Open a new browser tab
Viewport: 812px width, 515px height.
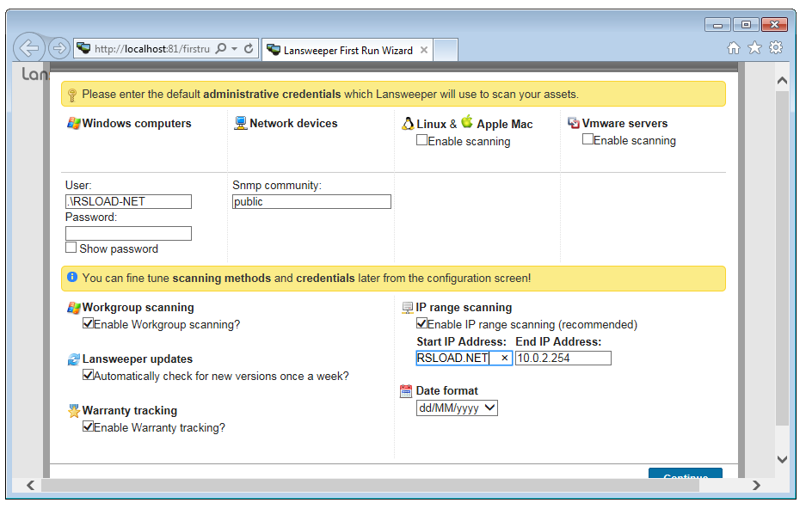446,50
